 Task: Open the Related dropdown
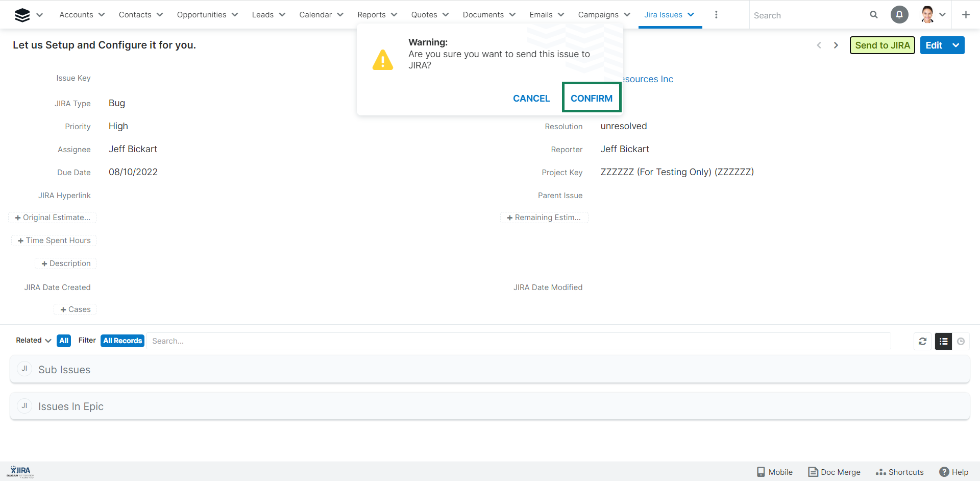point(33,341)
